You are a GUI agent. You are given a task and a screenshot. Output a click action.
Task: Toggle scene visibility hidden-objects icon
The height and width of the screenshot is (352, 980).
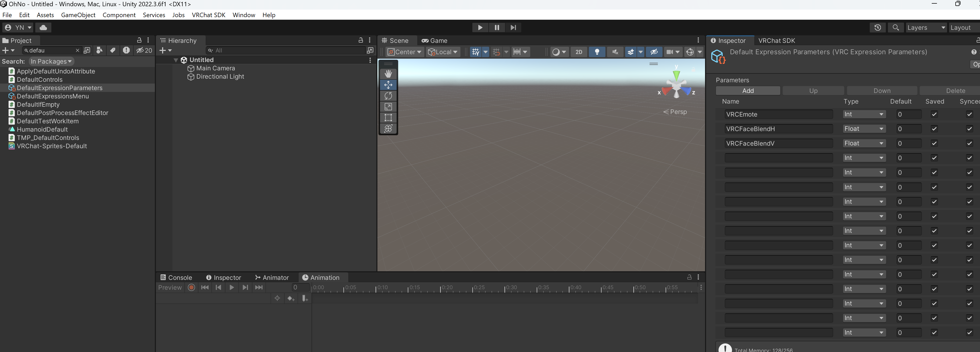tap(654, 52)
